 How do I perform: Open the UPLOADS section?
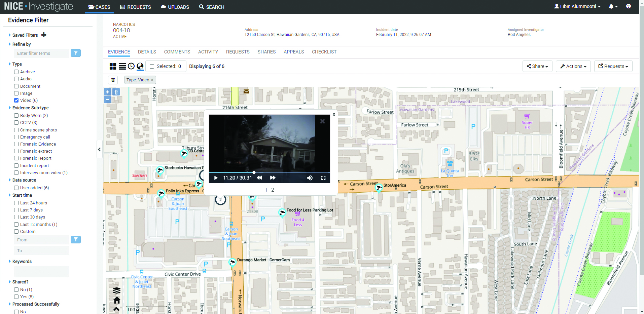point(175,7)
